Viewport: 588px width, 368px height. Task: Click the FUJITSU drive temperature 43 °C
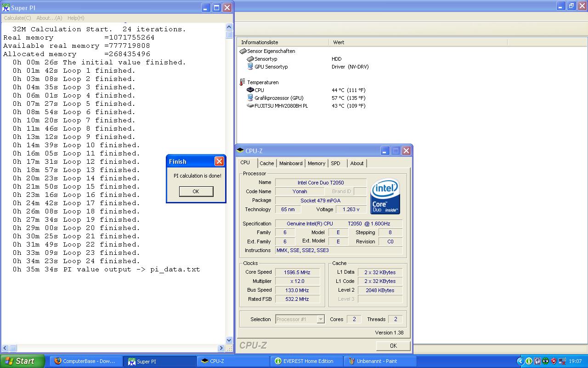(348, 106)
